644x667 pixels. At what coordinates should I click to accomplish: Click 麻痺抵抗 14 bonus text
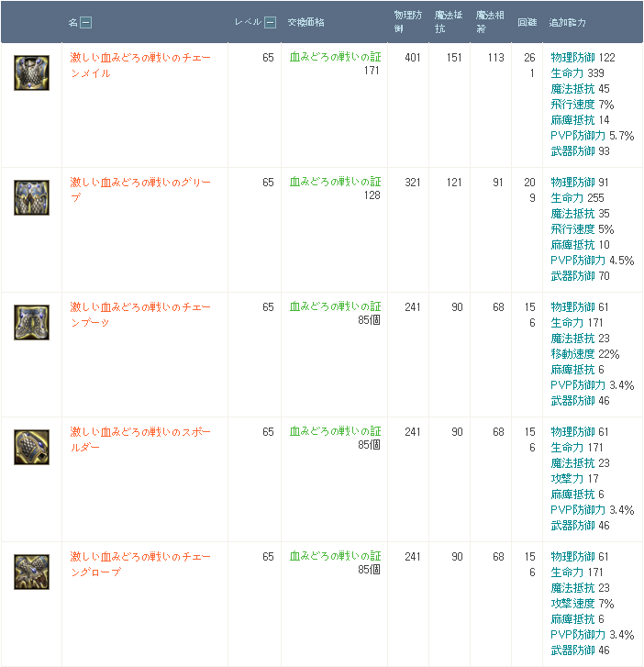pos(580,120)
